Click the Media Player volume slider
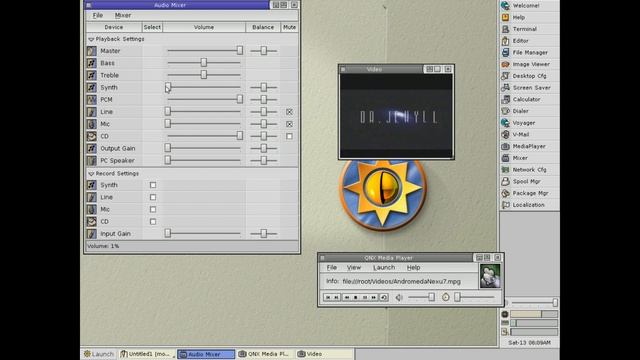 (x=421, y=297)
